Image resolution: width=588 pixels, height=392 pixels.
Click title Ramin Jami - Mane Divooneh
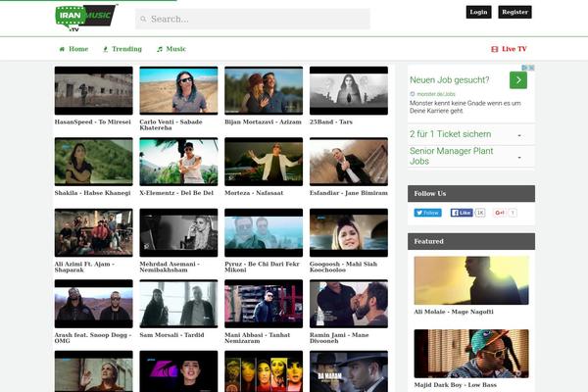click(339, 337)
